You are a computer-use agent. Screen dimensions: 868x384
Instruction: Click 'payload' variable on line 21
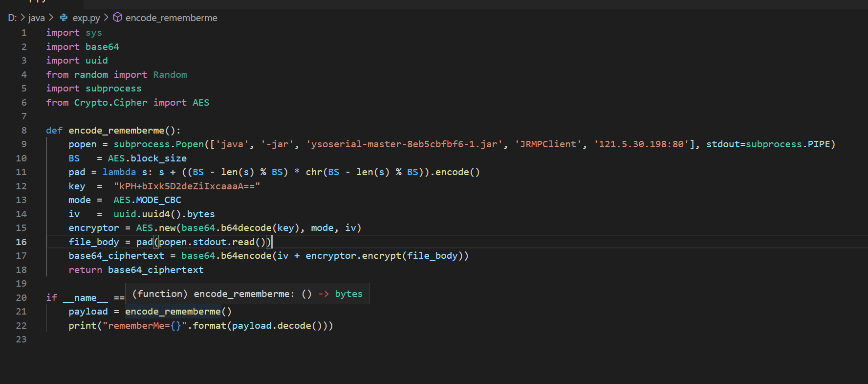88,312
